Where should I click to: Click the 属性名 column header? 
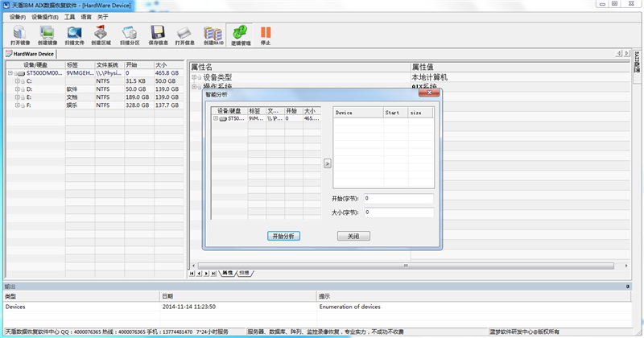(299, 67)
